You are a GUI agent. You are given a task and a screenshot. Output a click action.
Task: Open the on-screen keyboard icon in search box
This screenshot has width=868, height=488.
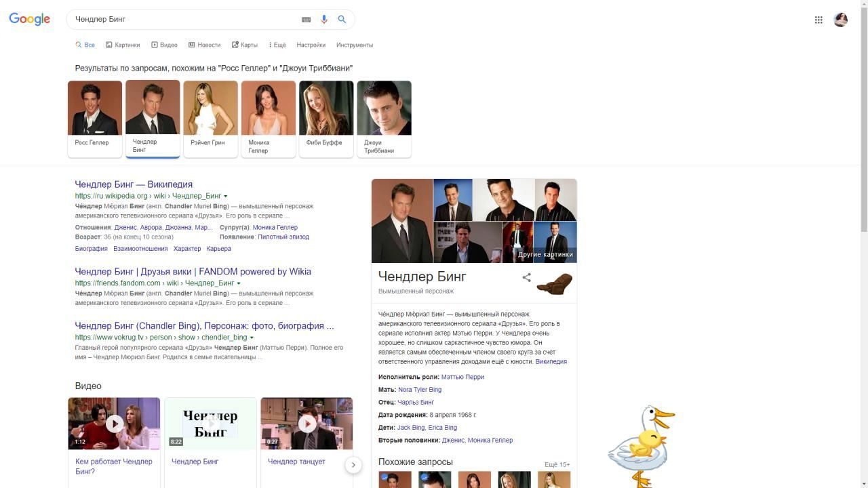click(306, 20)
